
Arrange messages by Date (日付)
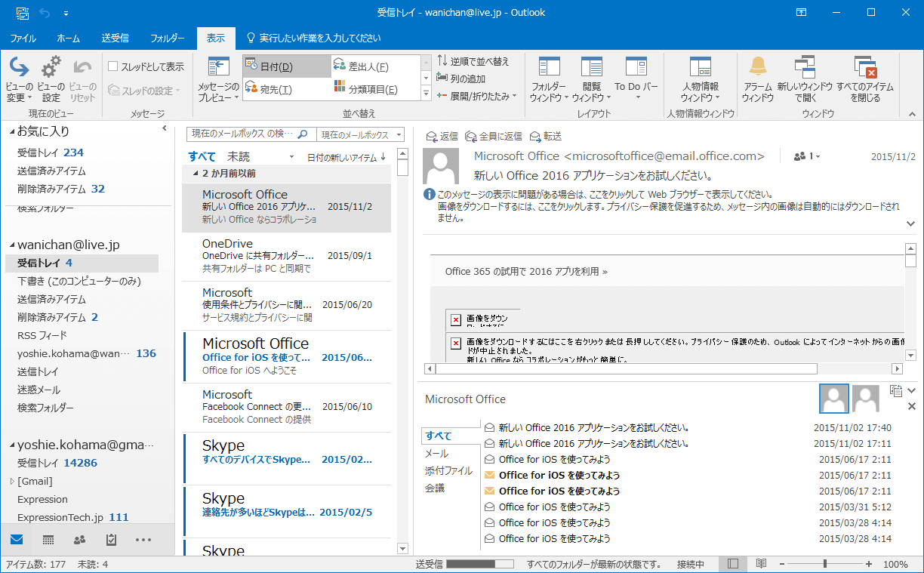[286, 66]
